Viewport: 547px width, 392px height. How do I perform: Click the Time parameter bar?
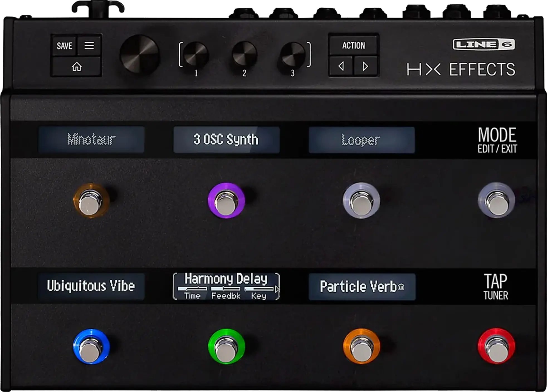pyautogui.click(x=192, y=289)
